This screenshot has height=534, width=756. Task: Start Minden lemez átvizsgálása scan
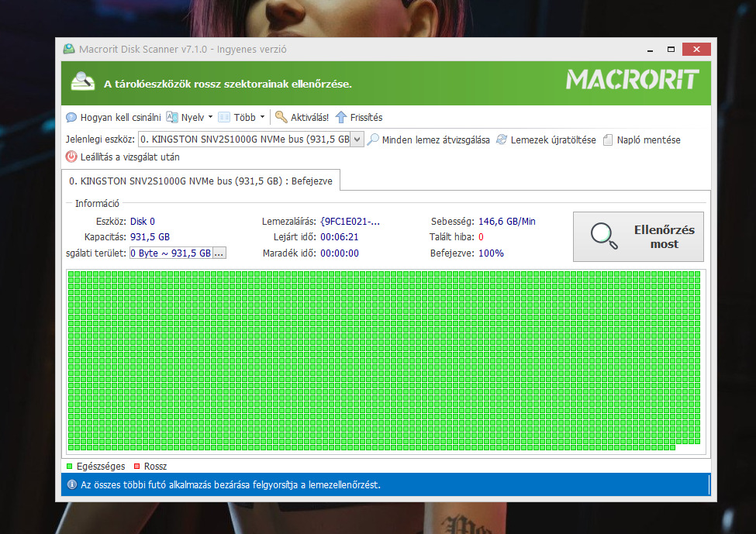tap(436, 140)
